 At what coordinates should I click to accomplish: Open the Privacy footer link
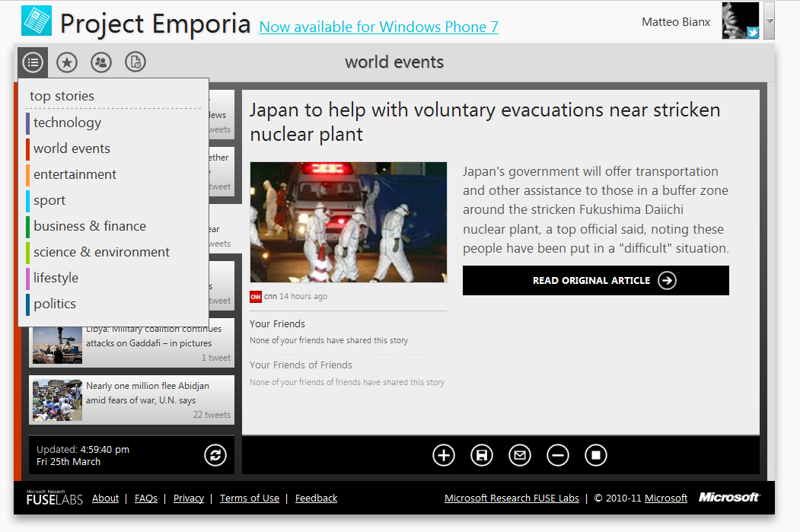click(188, 499)
